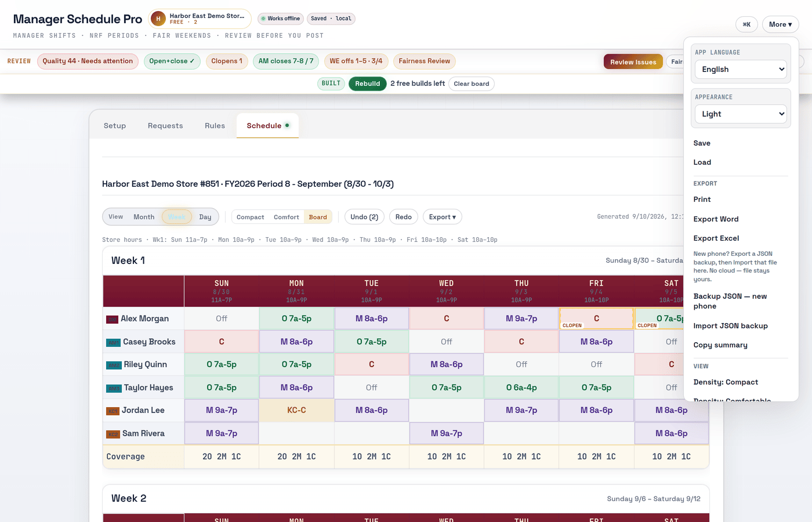Screen dimensions: 812x522
Task: Click Taylor Hayes's role badge icon
Action: click(114, 389)
